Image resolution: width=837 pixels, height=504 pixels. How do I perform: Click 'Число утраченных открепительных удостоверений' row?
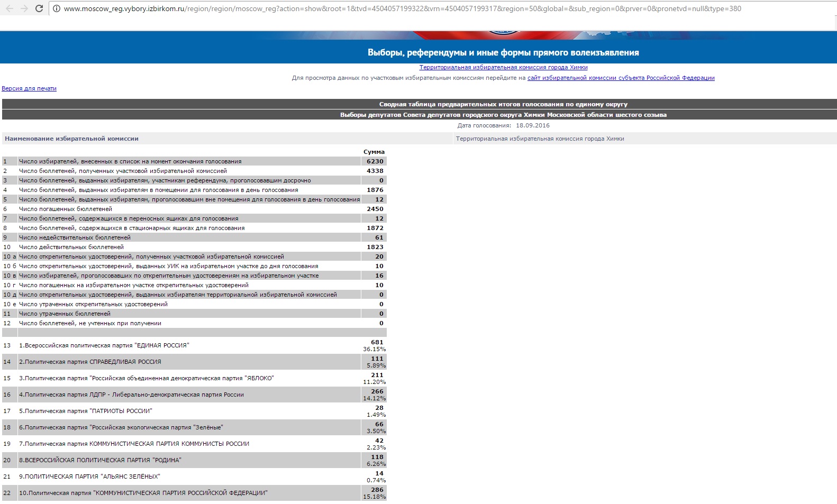93,304
